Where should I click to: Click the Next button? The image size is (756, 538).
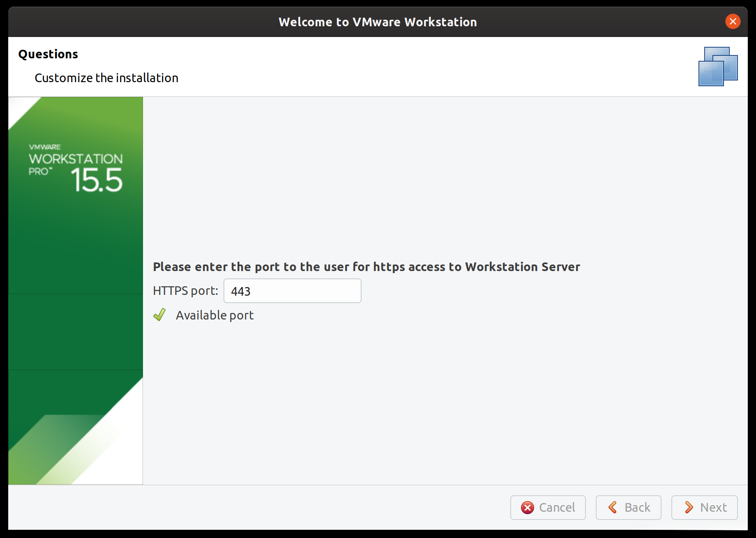click(704, 507)
